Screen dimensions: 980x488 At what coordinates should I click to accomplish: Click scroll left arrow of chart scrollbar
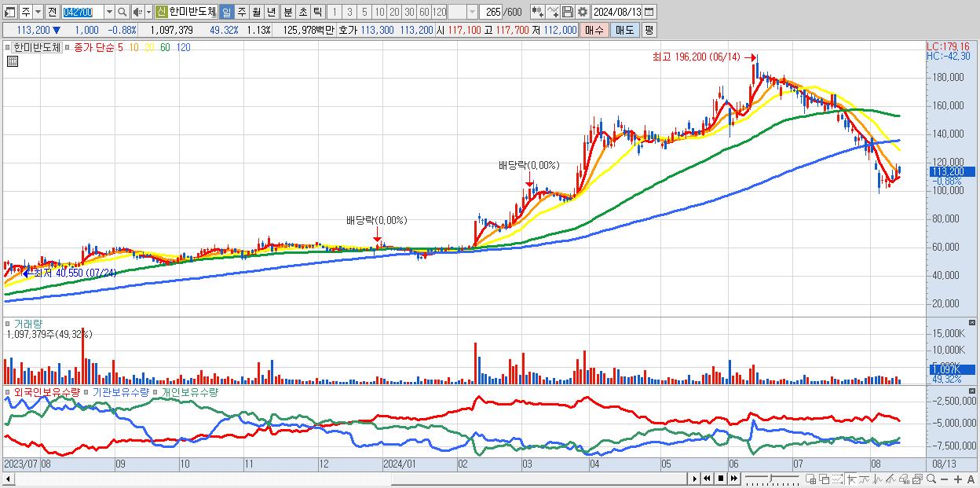8,479
